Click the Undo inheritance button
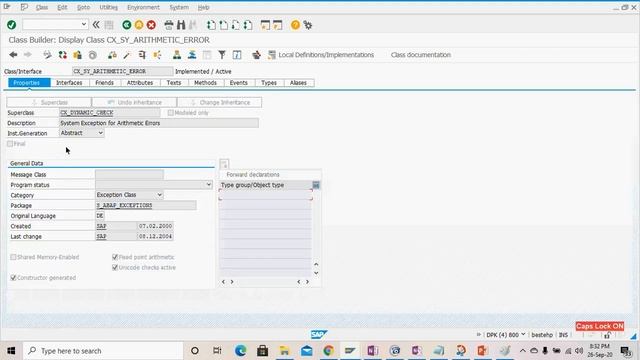This screenshot has width=640, height=360. coord(135,102)
